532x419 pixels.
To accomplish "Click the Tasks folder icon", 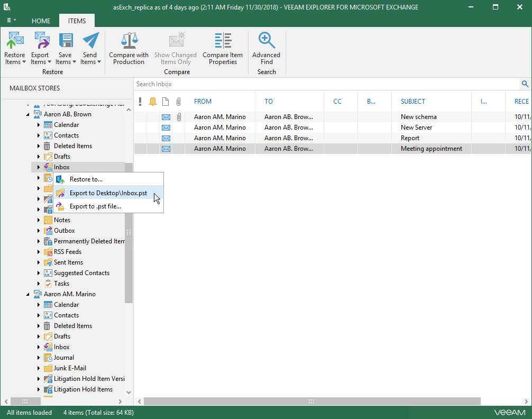I will pyautogui.click(x=48, y=284).
